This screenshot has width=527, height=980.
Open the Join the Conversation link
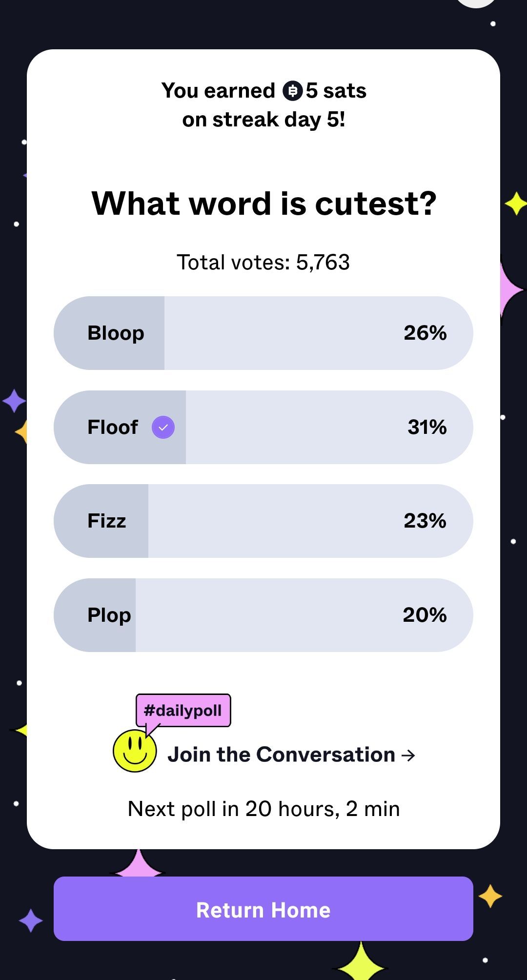coord(281,755)
